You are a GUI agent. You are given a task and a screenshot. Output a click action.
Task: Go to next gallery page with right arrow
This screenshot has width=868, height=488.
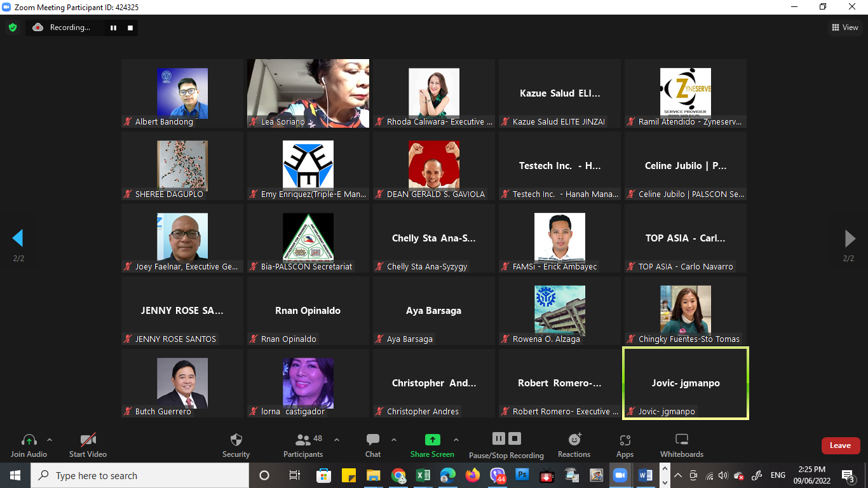850,238
